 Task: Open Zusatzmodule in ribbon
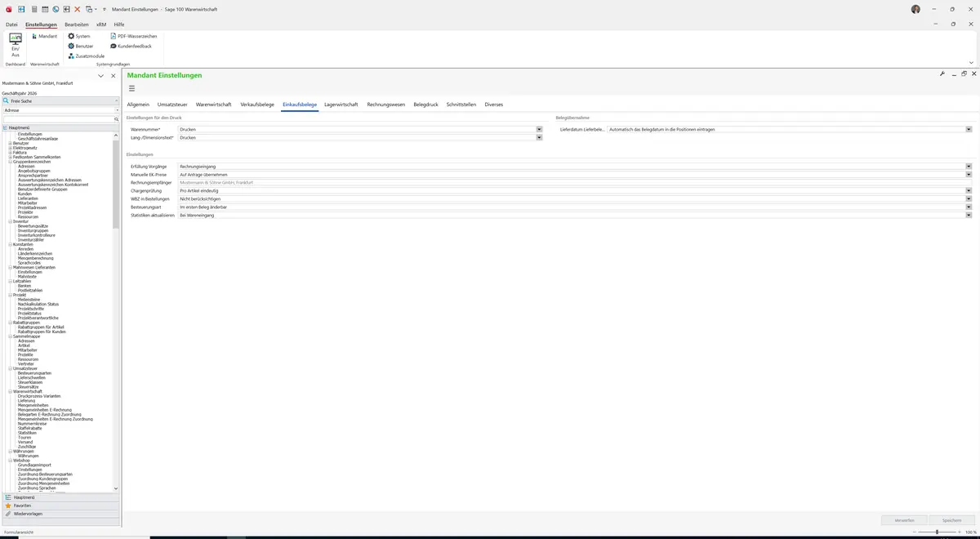tap(86, 56)
